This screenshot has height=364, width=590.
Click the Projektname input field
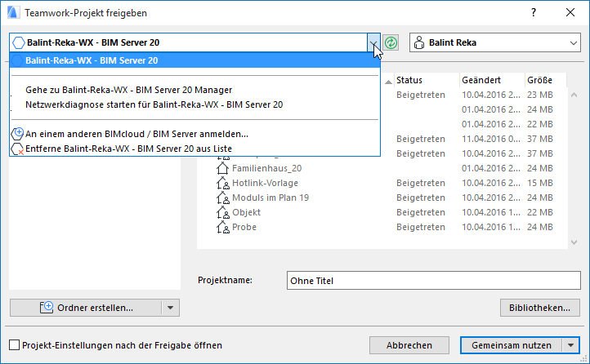click(x=433, y=281)
